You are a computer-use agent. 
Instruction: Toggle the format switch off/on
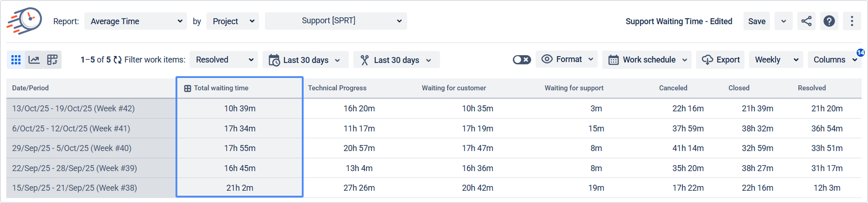(x=522, y=60)
